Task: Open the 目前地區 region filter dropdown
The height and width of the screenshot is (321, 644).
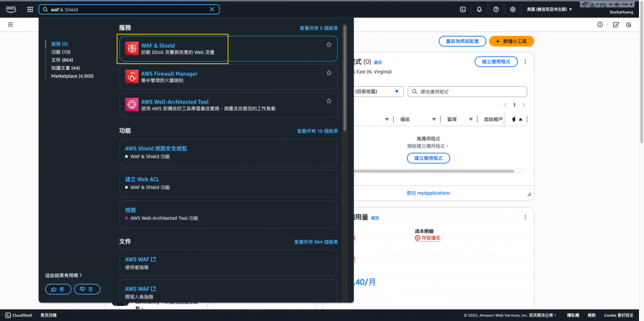Action: 378,92
